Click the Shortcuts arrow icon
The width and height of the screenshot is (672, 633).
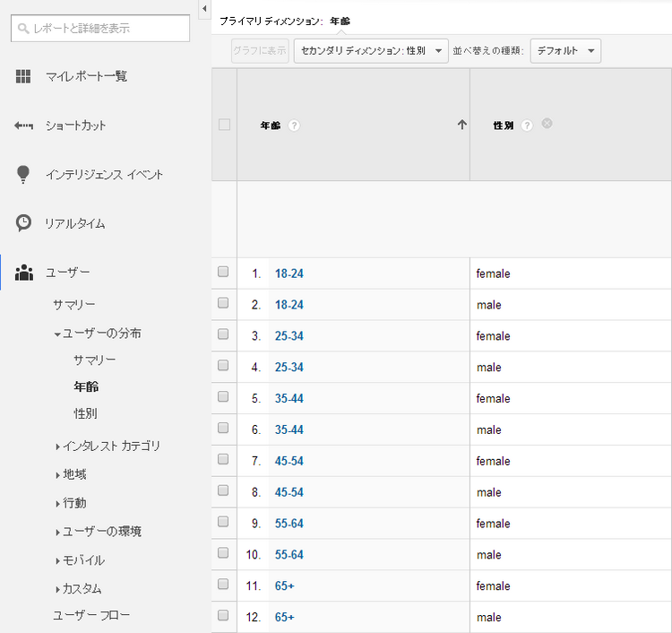(x=23, y=126)
